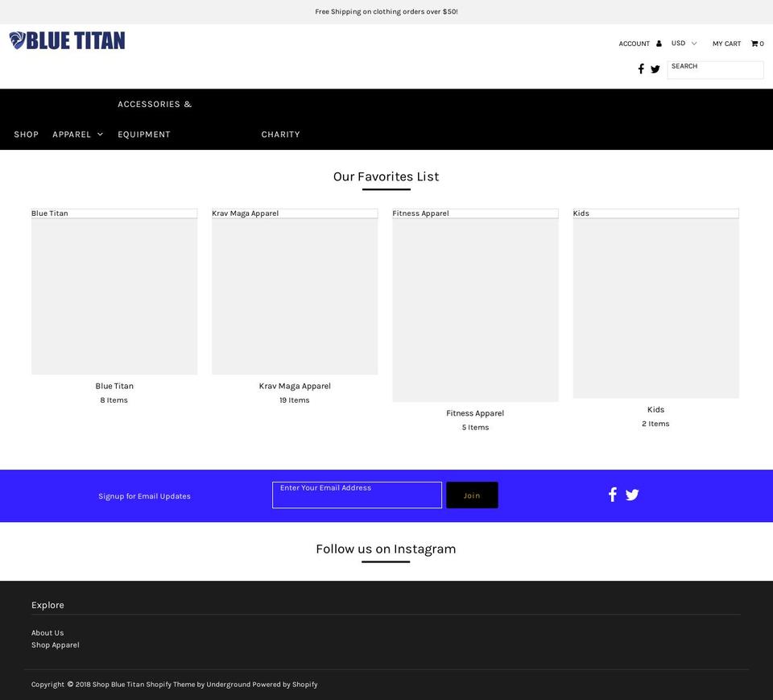Open the Shop menu item

pos(26,135)
